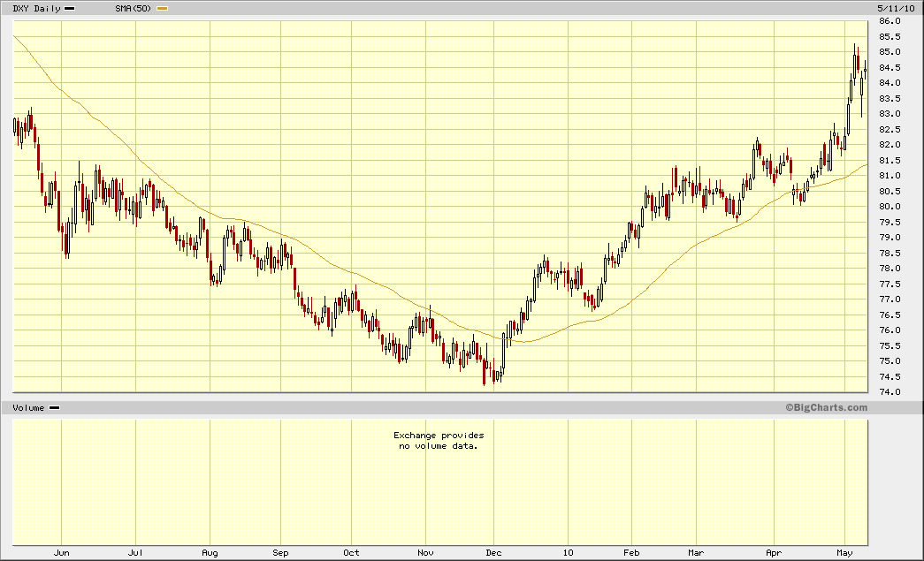924x561 pixels.
Task: Click the 75.0 price axis label
Action: point(890,360)
